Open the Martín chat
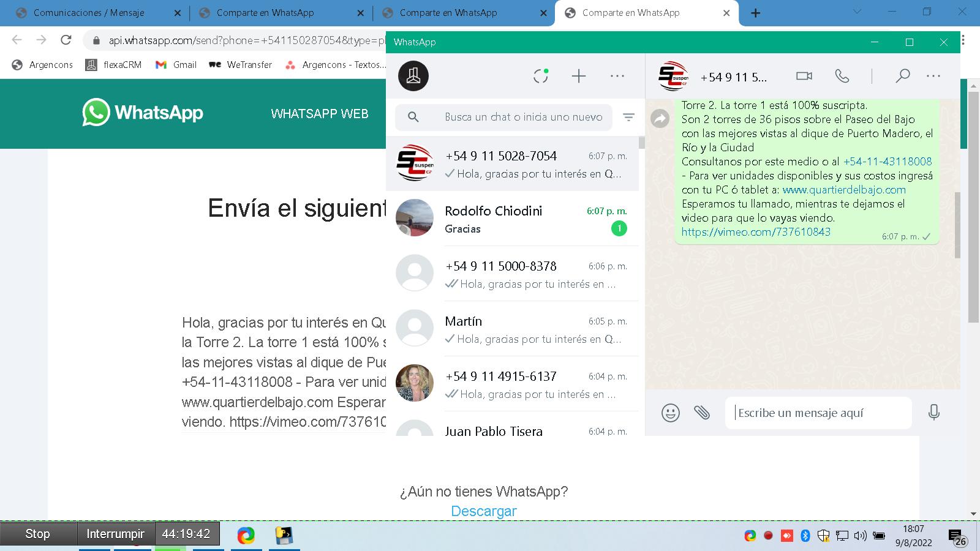Viewport: 980px width, 551px height. pos(512,329)
